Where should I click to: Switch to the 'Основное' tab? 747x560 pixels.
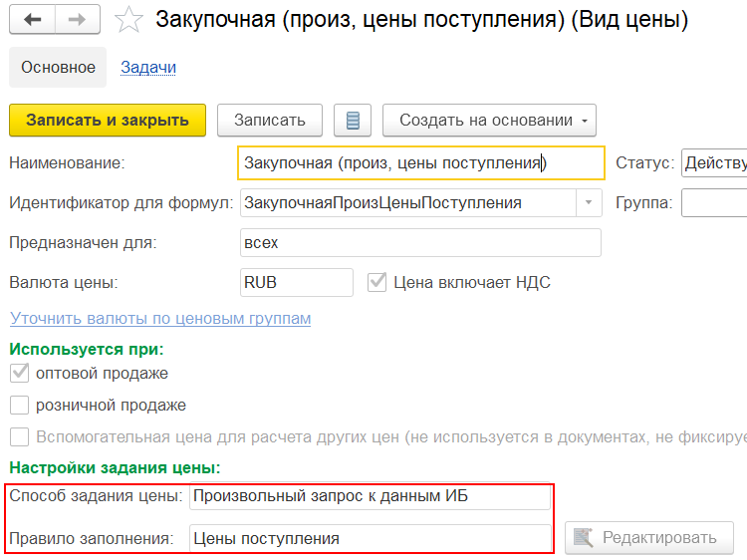59,68
